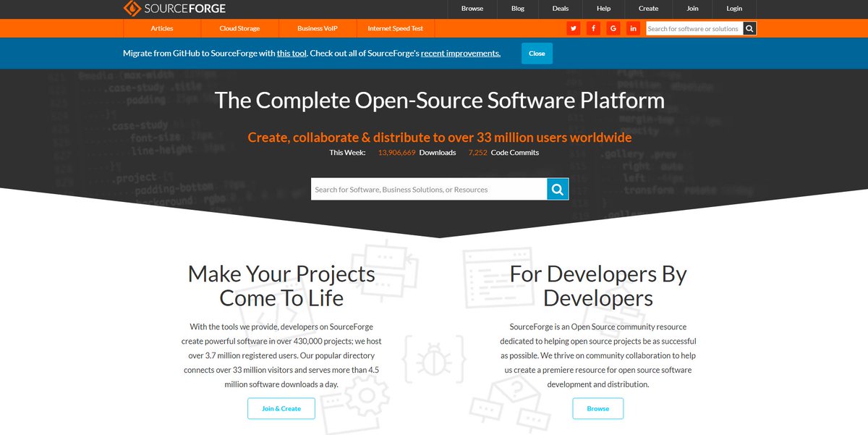
Task: Go to the Business VoIP tab
Action: pos(318,28)
